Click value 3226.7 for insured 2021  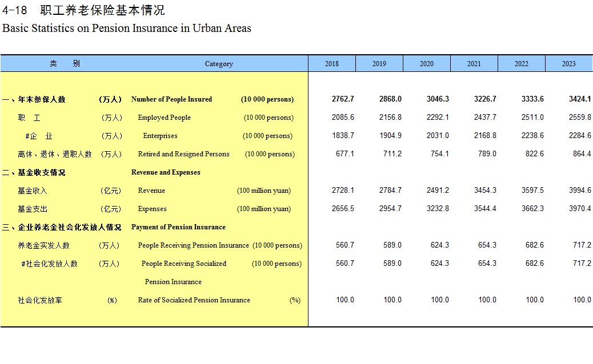(x=485, y=99)
